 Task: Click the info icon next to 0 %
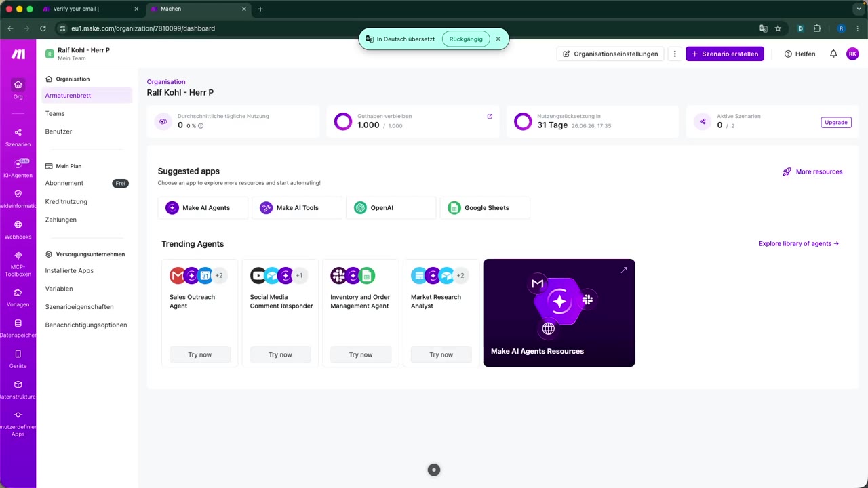201,126
